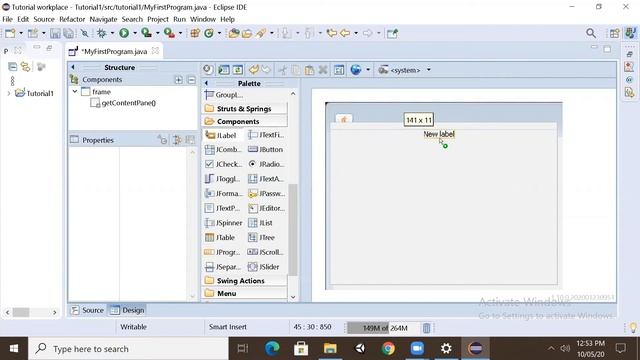Click the back navigation arrow in toolbar
The width and height of the screenshot is (640, 360).
pos(345,33)
